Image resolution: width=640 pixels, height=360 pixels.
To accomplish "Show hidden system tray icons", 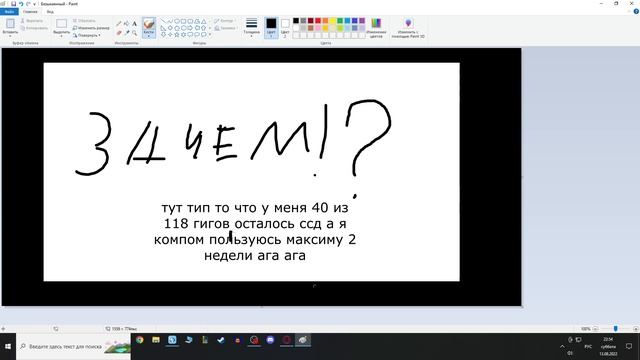I will (562, 347).
